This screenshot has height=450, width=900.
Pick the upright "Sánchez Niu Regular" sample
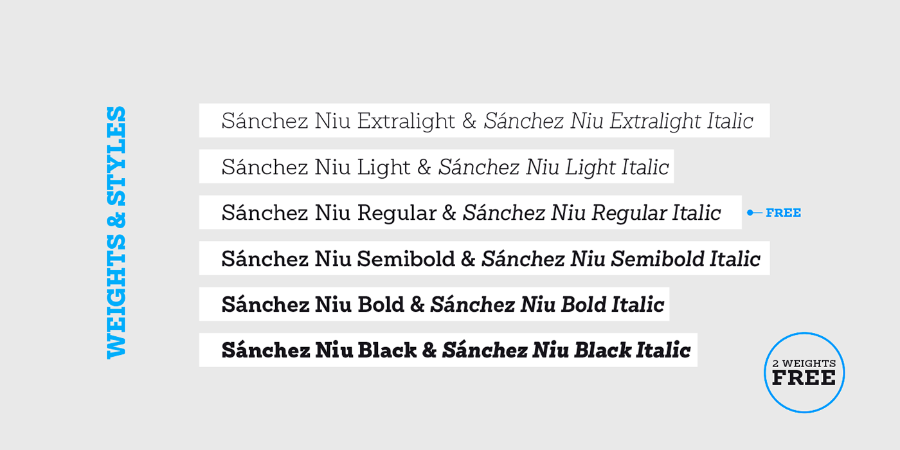click(x=328, y=213)
